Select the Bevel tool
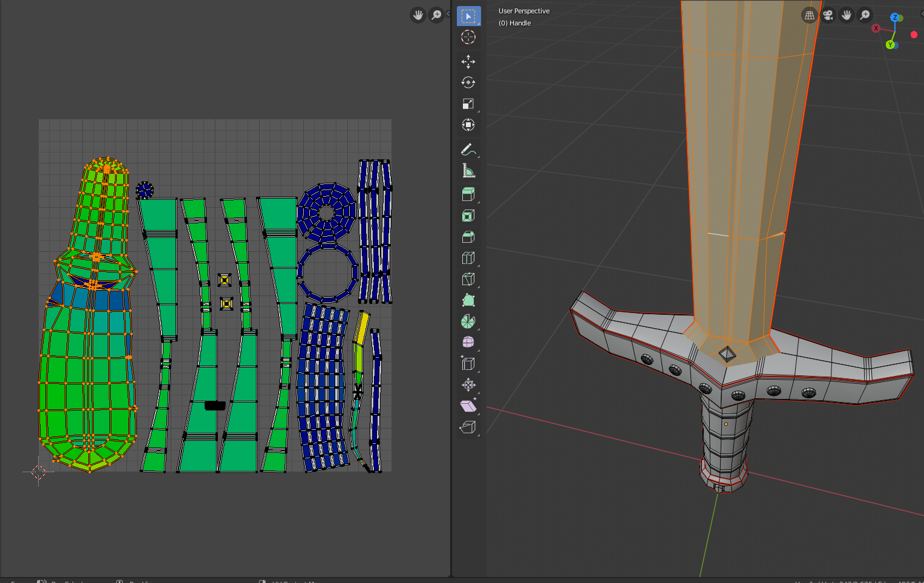 point(468,237)
